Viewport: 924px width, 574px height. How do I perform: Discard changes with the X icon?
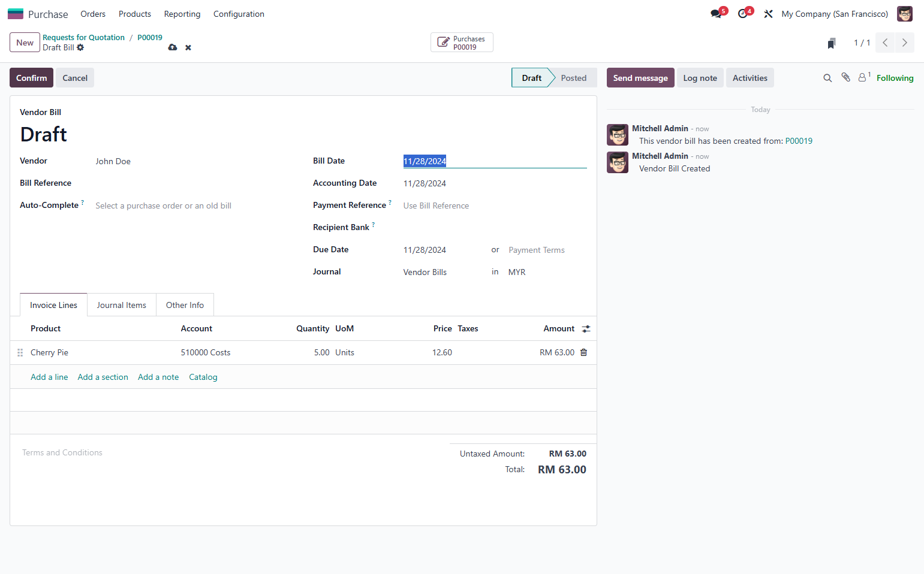(x=188, y=47)
